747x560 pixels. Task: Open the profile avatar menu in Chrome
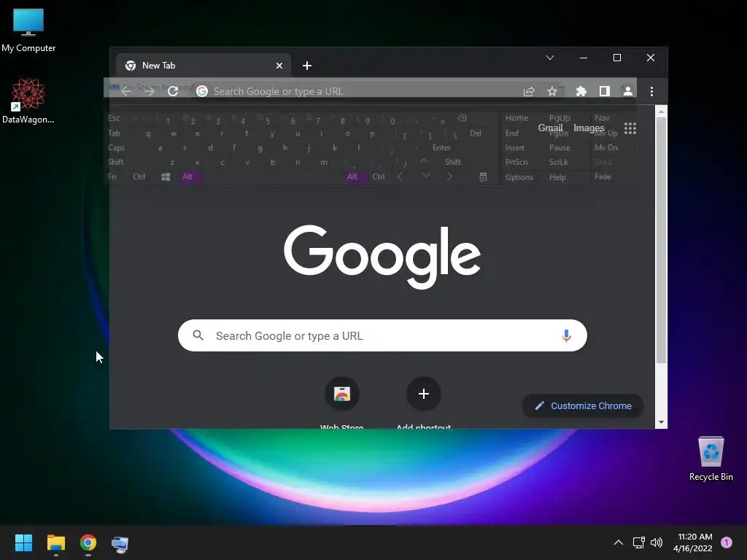(x=628, y=91)
